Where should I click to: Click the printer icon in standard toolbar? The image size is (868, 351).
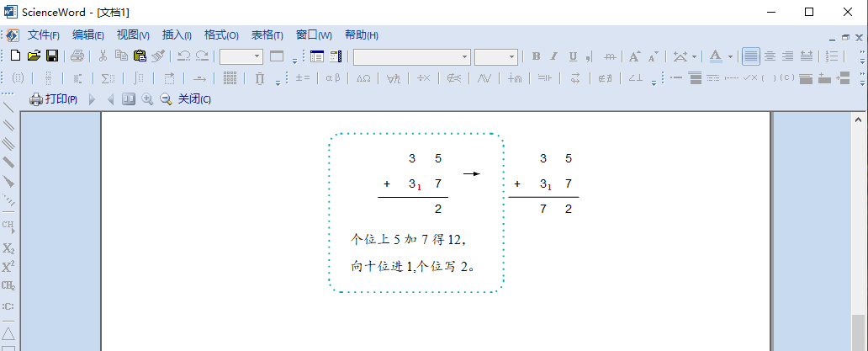pyautogui.click(x=77, y=56)
